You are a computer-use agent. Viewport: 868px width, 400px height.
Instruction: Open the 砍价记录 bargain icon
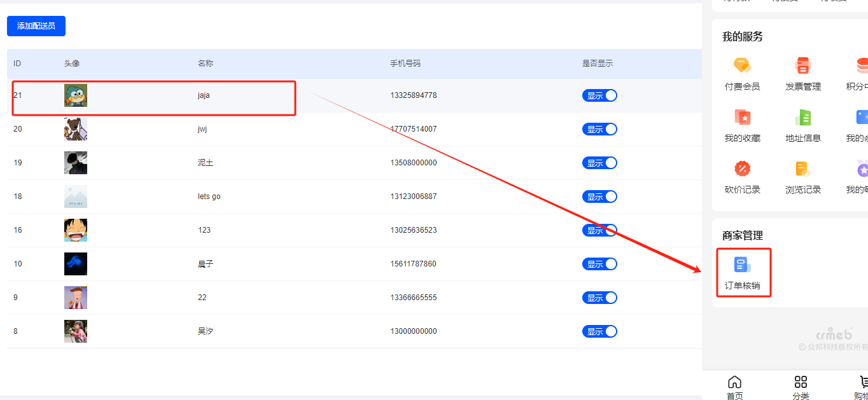(x=742, y=169)
